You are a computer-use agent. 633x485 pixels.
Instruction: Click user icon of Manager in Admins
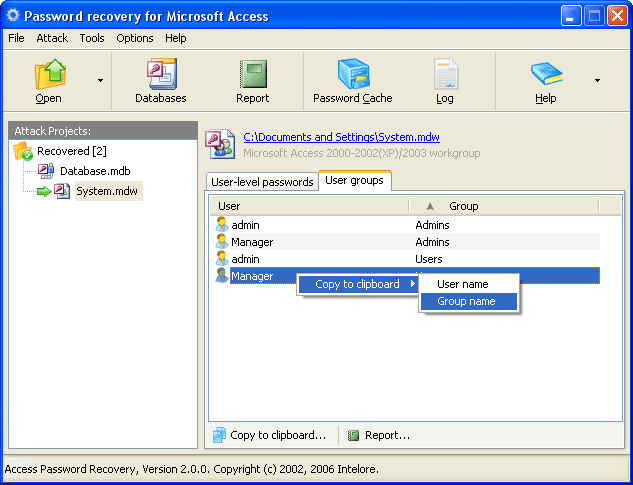[x=222, y=241]
